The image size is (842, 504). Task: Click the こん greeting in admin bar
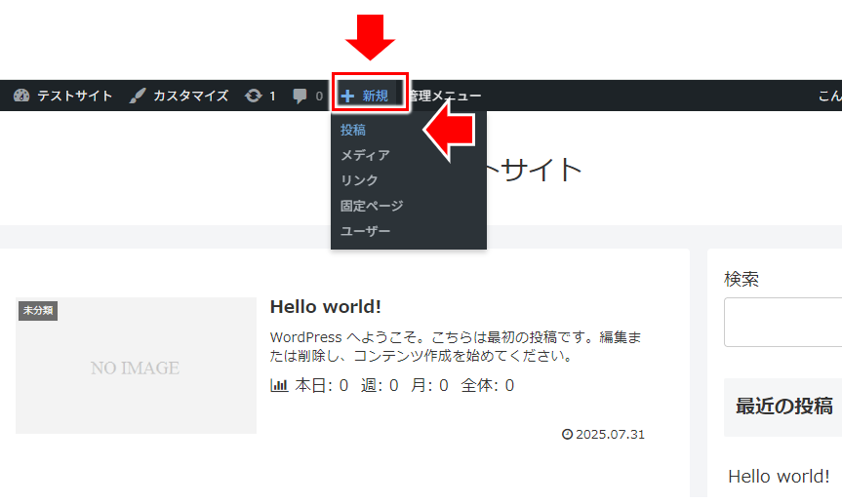tap(829, 96)
